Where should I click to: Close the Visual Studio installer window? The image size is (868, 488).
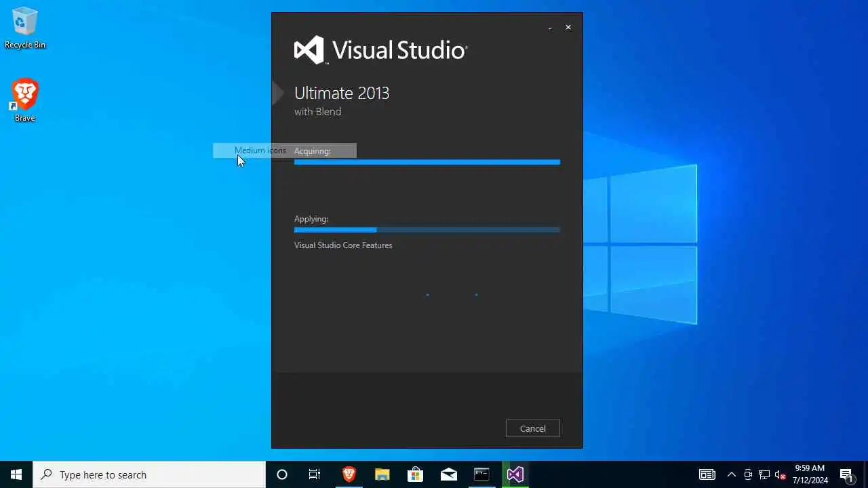click(568, 28)
